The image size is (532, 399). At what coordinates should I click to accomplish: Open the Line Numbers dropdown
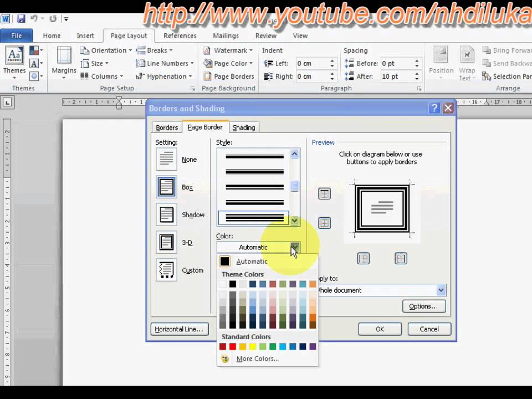coord(165,63)
